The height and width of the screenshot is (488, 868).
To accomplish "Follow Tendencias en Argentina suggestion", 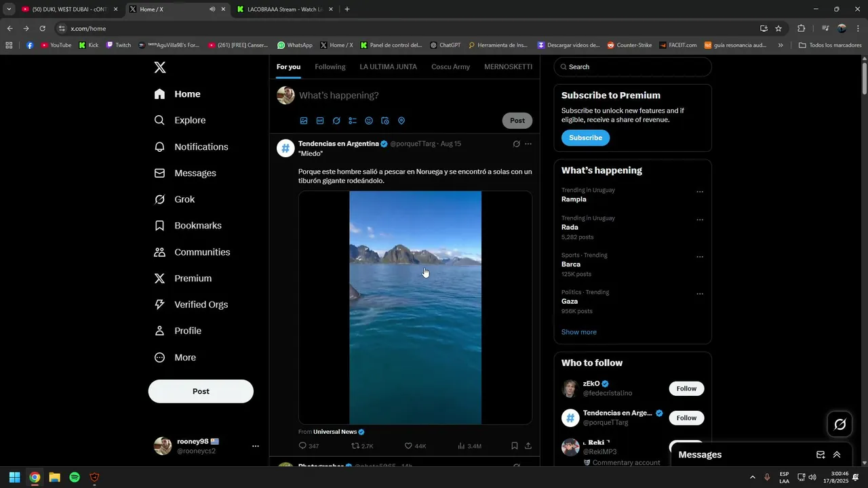I will coord(686,418).
